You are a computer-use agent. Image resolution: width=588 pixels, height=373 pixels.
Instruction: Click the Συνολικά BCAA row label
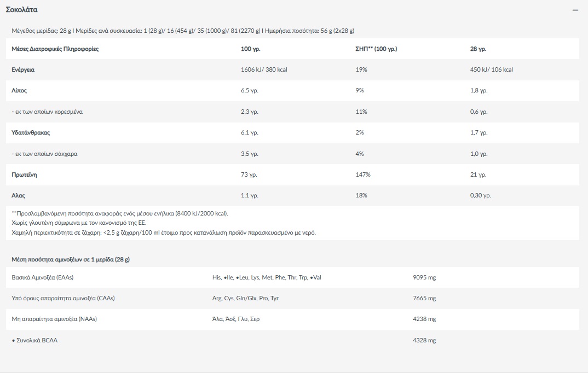(x=34, y=340)
